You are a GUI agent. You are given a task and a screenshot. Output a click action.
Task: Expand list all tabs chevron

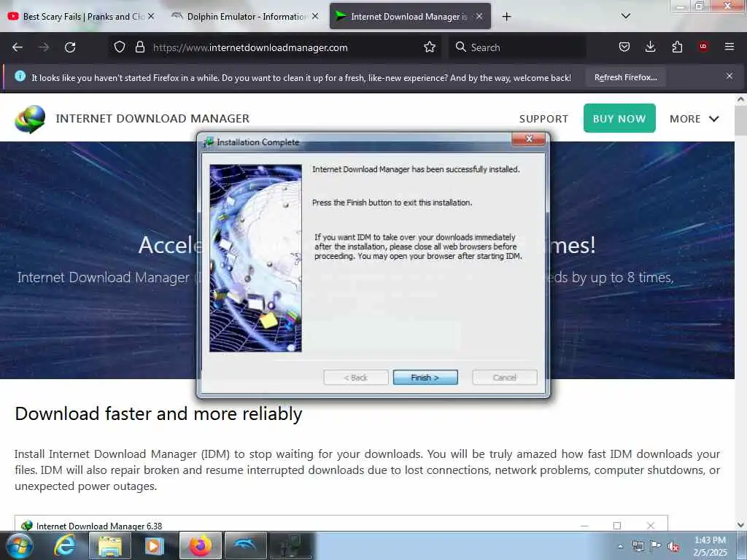tap(625, 16)
